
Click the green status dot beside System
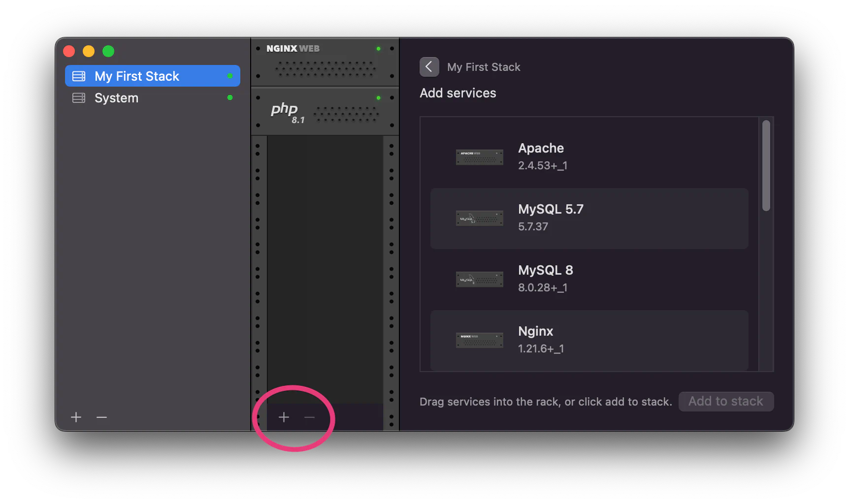point(230,97)
